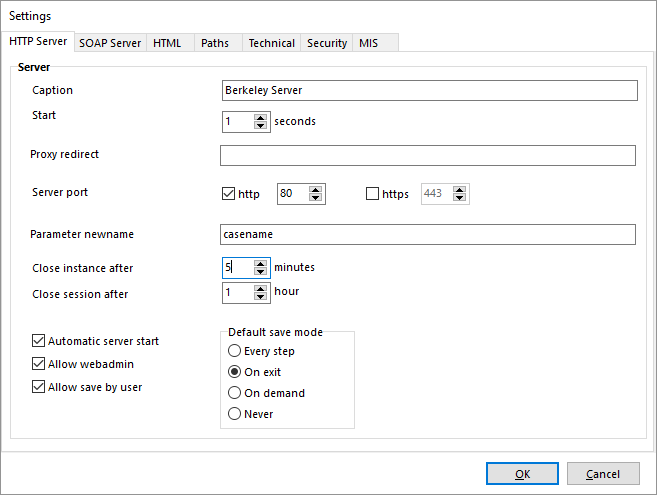Decrease Start seconds with down arrow
This screenshot has height=495, width=657.
click(x=261, y=126)
